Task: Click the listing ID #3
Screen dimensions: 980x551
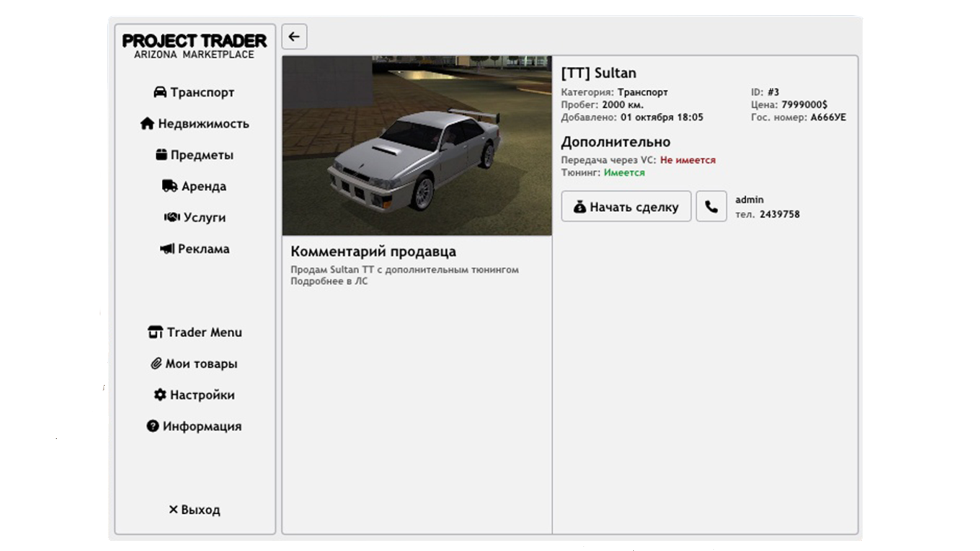Action: coord(773,92)
